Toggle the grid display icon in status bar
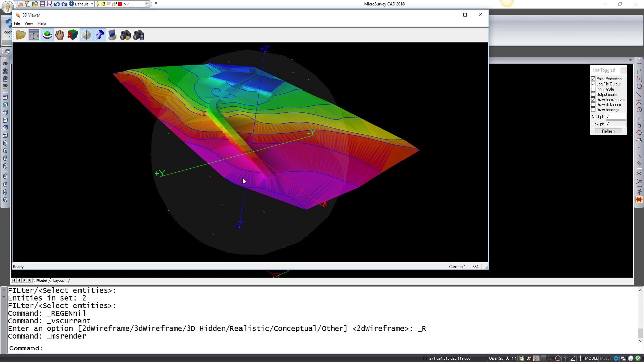This screenshot has width=644, height=362. [x=543, y=358]
